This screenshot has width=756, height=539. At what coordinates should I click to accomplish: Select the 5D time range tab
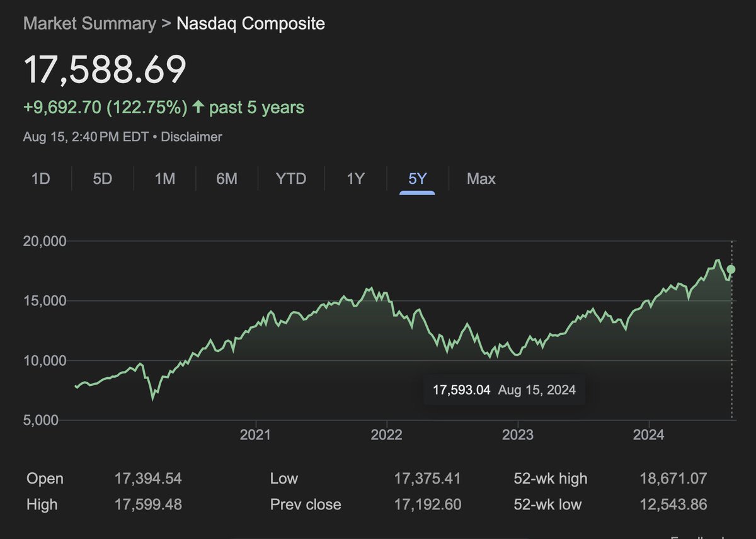click(102, 179)
